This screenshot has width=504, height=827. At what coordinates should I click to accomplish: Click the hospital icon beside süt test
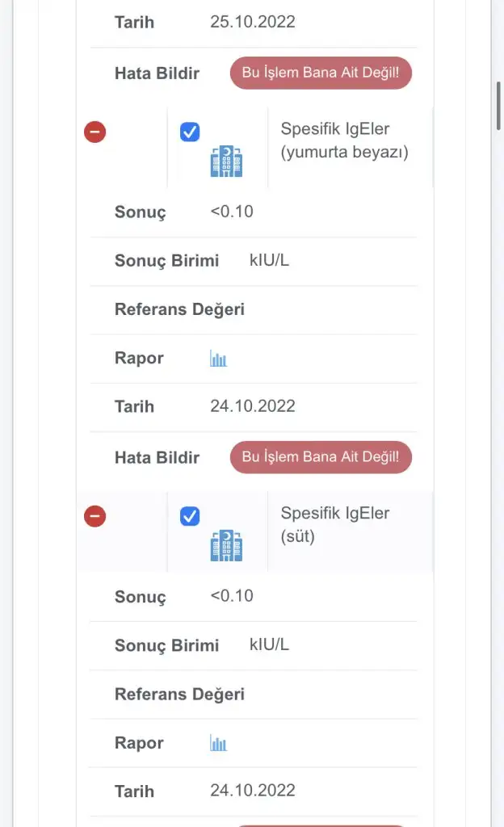pos(226,546)
